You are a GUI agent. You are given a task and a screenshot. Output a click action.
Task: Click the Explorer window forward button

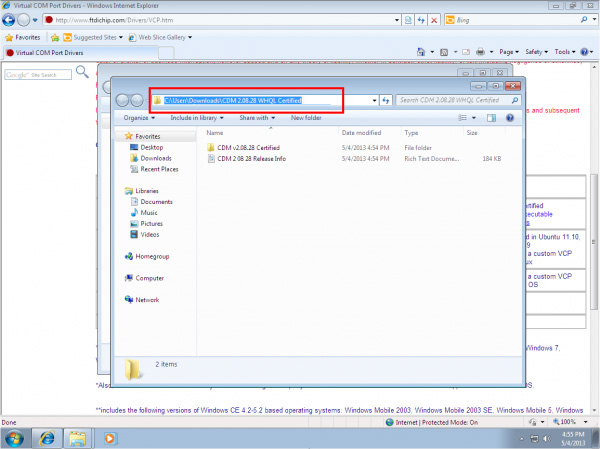pos(137,100)
